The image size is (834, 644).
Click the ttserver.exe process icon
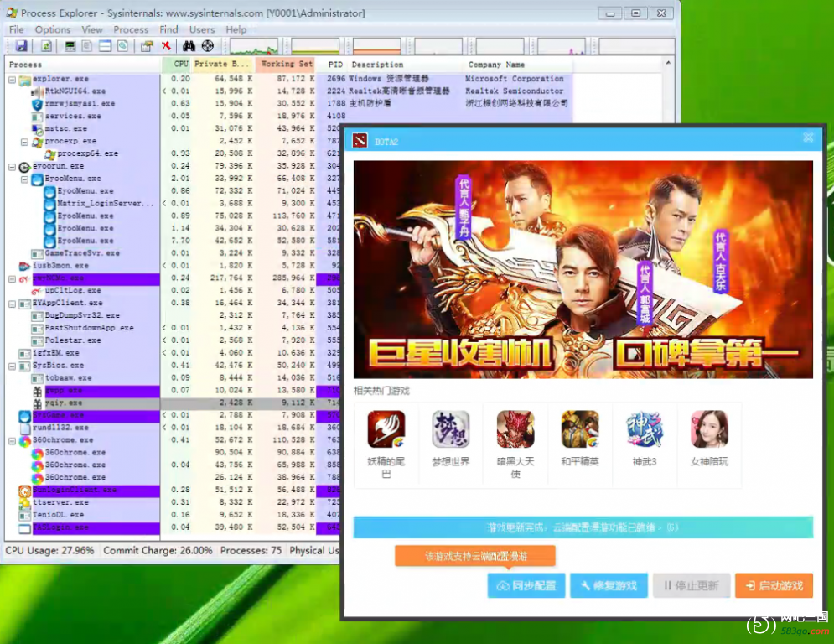pyautogui.click(x=24, y=502)
